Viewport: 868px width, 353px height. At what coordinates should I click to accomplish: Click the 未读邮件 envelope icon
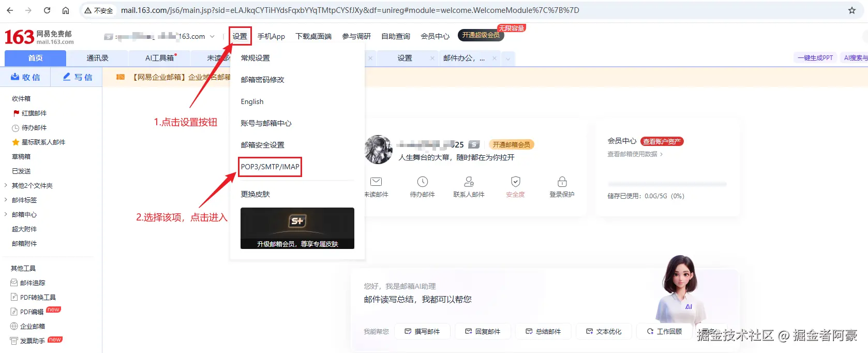(376, 182)
